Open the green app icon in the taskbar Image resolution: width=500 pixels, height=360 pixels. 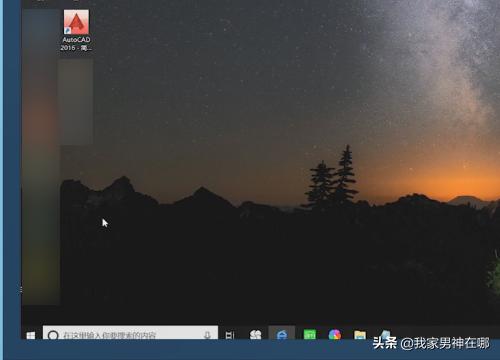pos(310,334)
